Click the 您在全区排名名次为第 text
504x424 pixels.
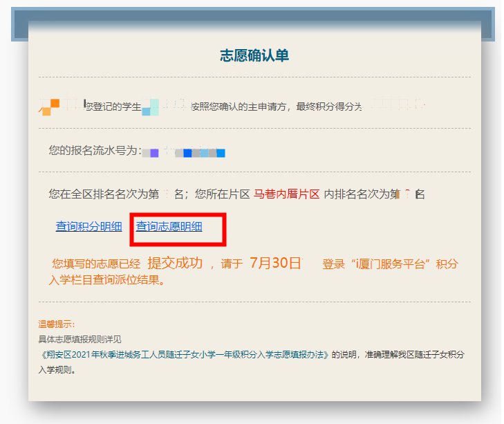tap(104, 194)
